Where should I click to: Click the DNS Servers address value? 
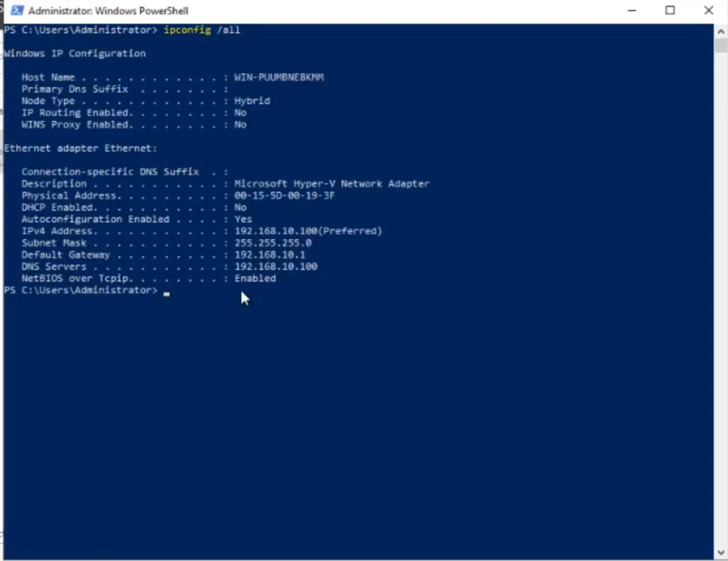click(x=276, y=267)
